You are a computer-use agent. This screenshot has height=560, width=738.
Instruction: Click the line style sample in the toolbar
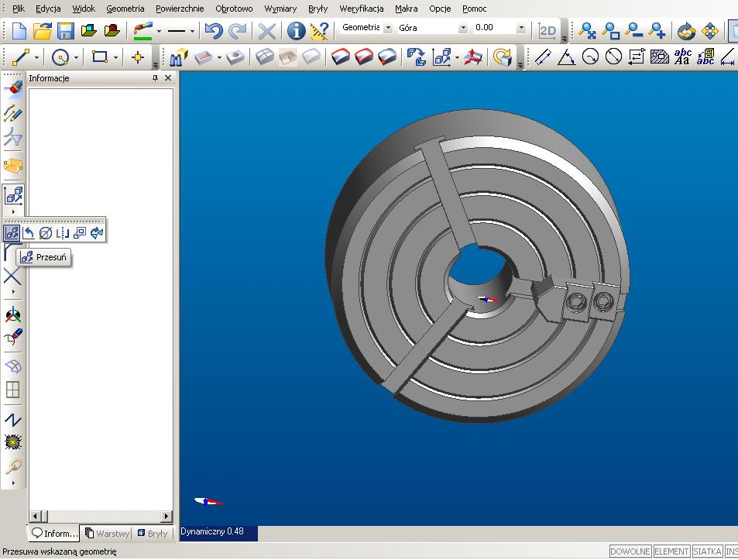tap(177, 32)
